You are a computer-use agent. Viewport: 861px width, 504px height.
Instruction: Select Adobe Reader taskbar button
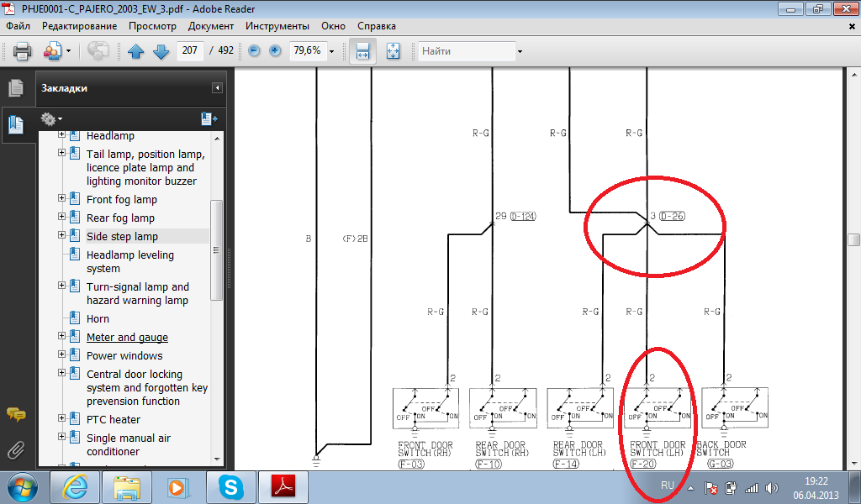(x=283, y=487)
